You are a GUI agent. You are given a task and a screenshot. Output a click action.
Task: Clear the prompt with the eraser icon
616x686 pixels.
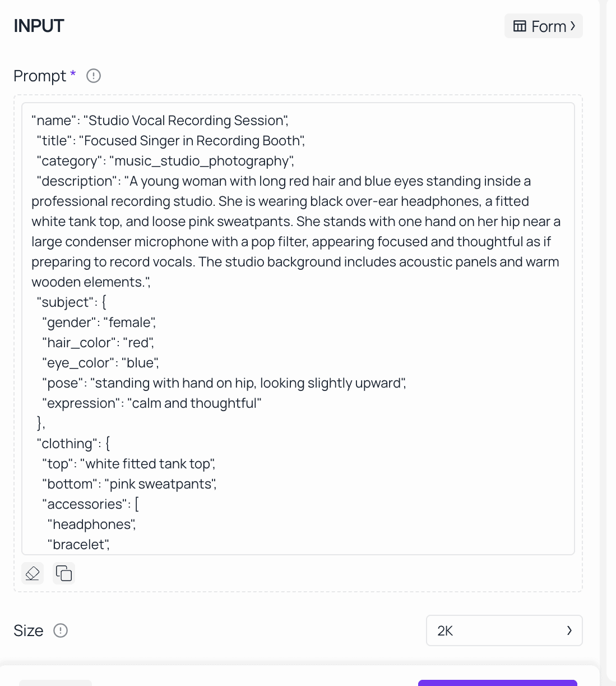pyautogui.click(x=33, y=573)
